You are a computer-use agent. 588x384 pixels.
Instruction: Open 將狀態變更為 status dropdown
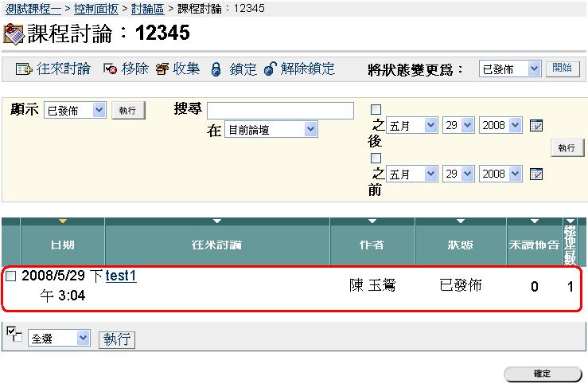[510, 69]
